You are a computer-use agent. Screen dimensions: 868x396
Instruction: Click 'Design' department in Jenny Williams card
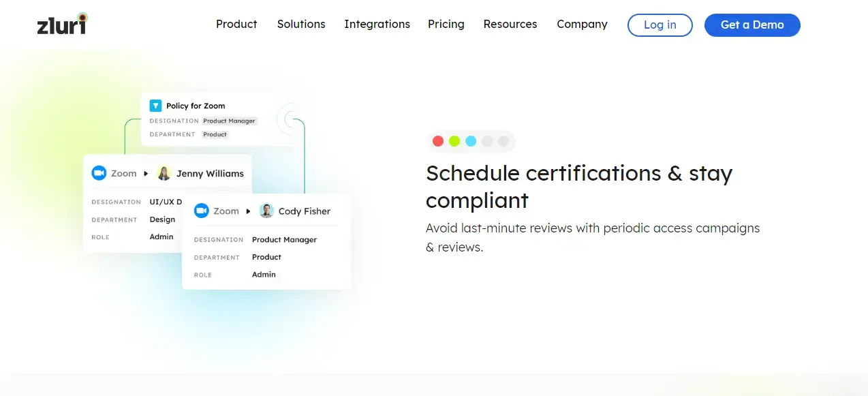[162, 219]
